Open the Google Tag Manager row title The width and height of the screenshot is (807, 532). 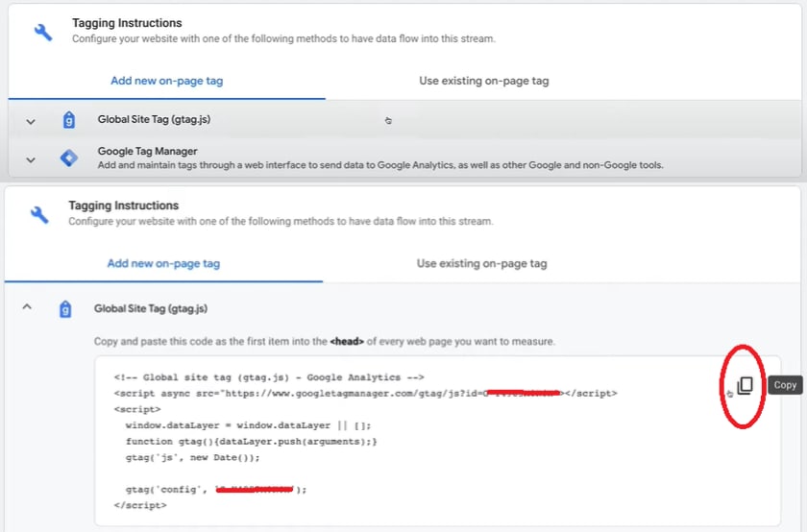[147, 152]
